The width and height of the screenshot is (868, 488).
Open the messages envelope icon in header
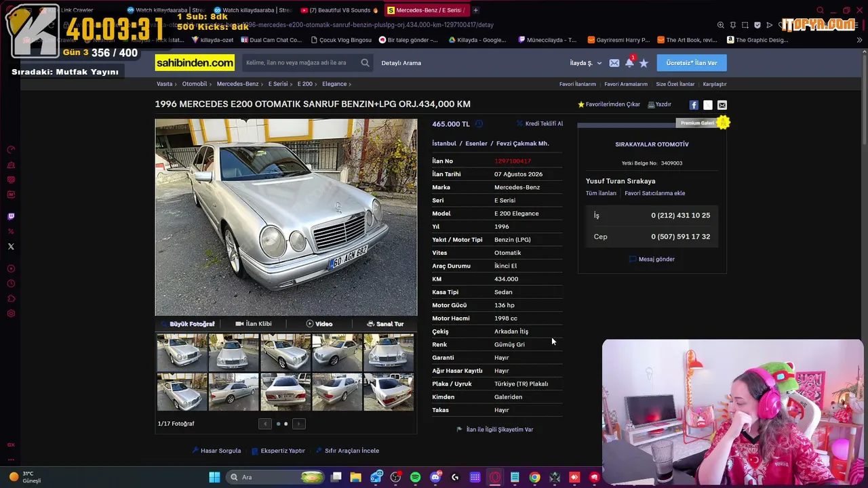coord(614,63)
